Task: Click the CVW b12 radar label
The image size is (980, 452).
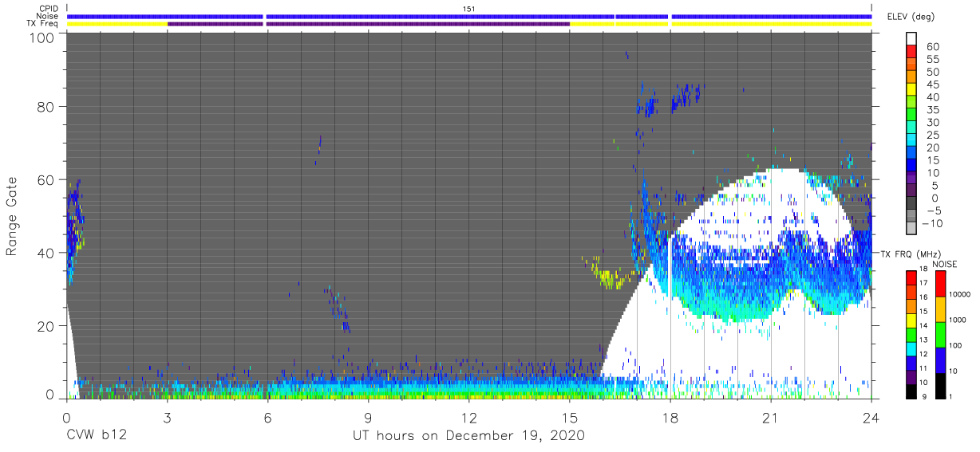Action: 97,436
